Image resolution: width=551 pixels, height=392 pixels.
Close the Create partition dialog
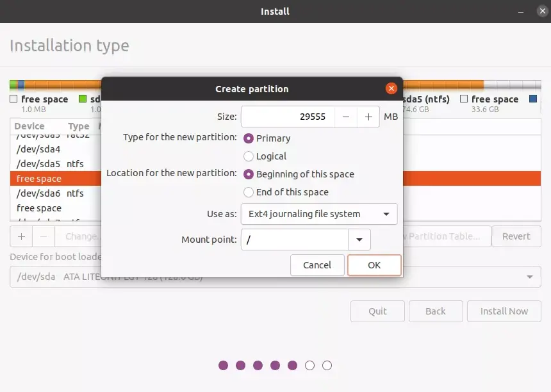pyautogui.click(x=391, y=88)
